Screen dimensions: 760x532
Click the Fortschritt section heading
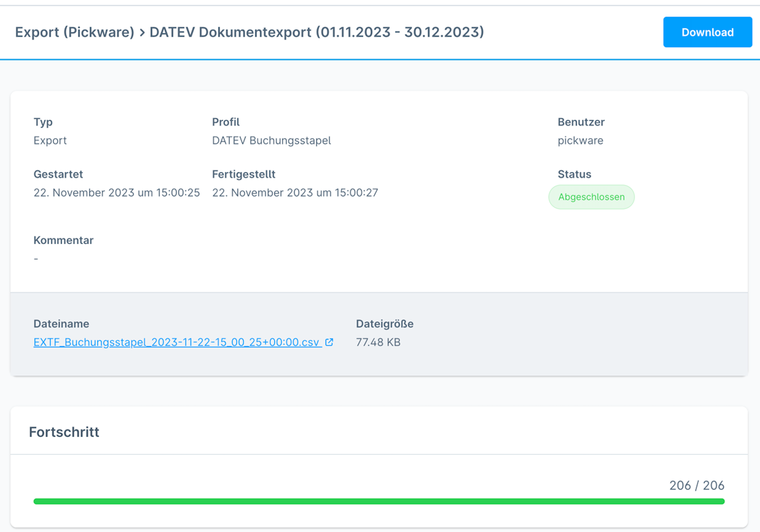click(64, 432)
